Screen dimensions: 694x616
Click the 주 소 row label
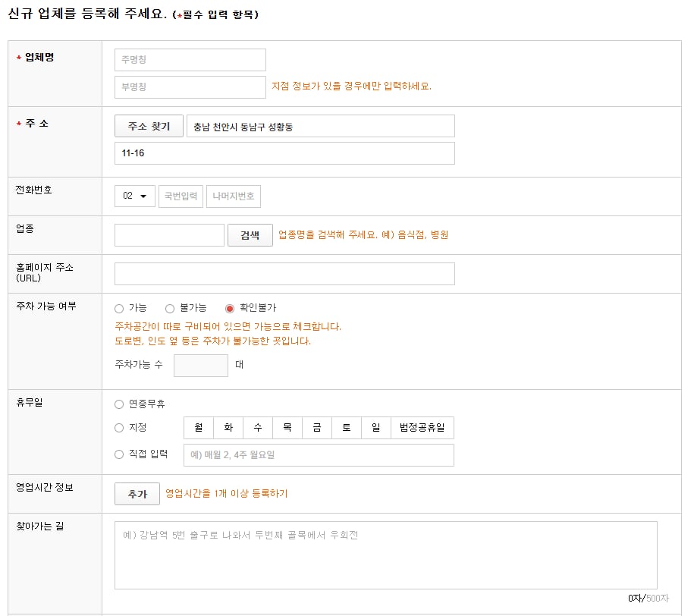click(x=36, y=124)
